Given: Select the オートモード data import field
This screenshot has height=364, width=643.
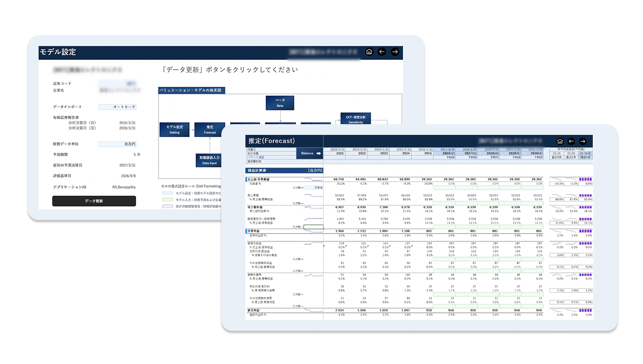Looking at the screenshot, I should (x=117, y=107).
